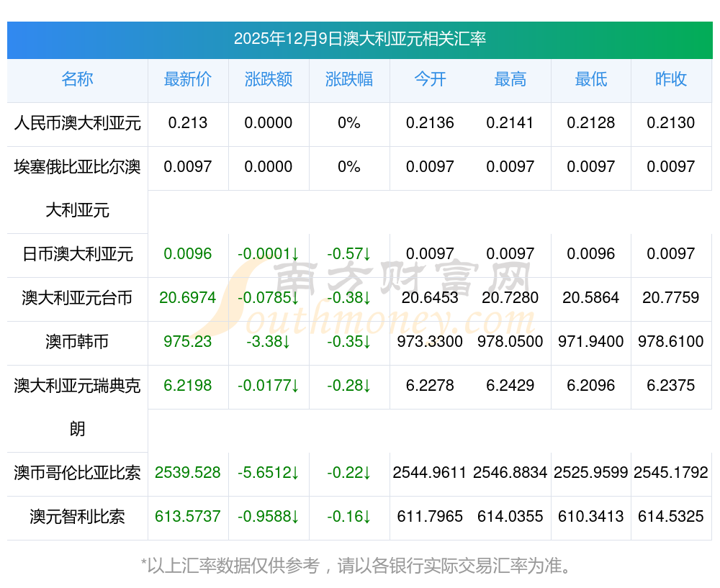Click the 最低 column header

coord(591,79)
